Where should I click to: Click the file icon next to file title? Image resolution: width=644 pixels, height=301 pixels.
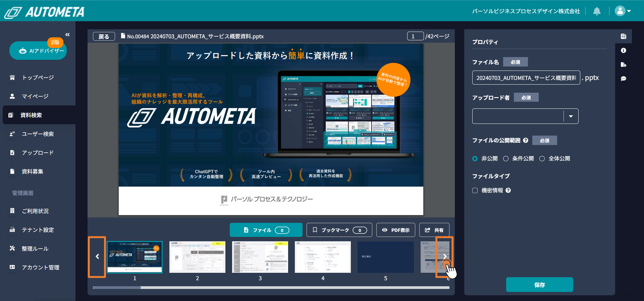coord(123,36)
